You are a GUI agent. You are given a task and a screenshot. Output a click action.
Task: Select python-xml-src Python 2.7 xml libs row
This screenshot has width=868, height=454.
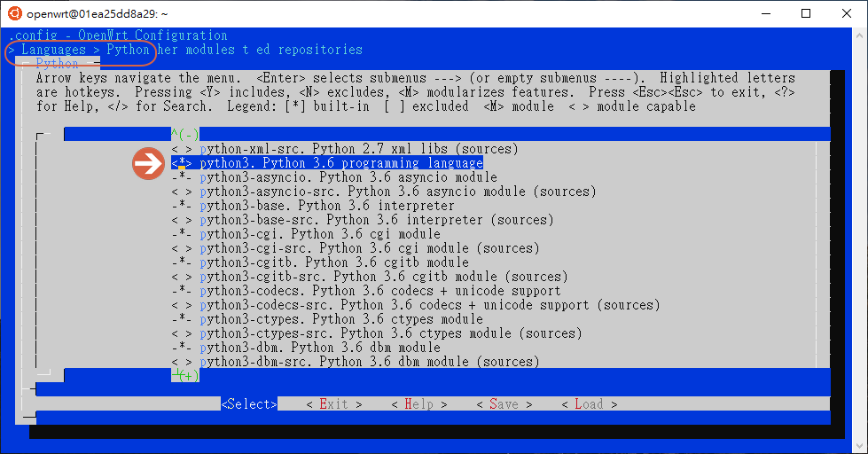359,149
